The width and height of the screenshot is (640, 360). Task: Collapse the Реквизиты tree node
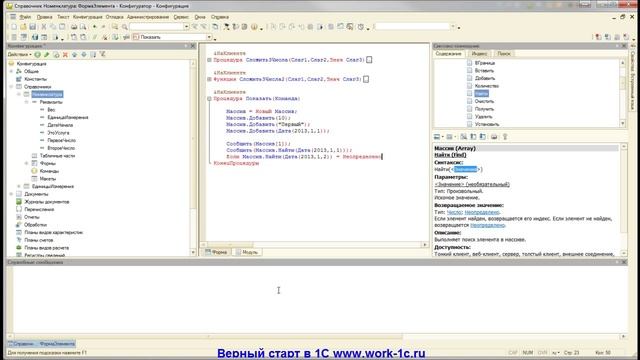[27, 102]
